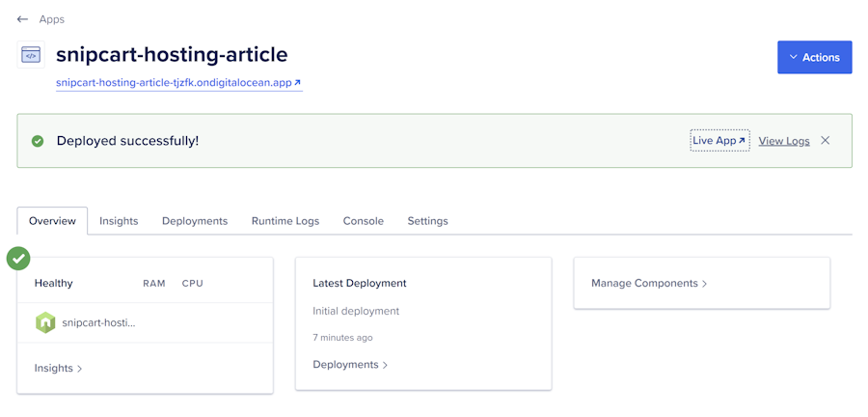Click the Deployed successfully! message
This screenshot has height=417, width=868.
128,141
